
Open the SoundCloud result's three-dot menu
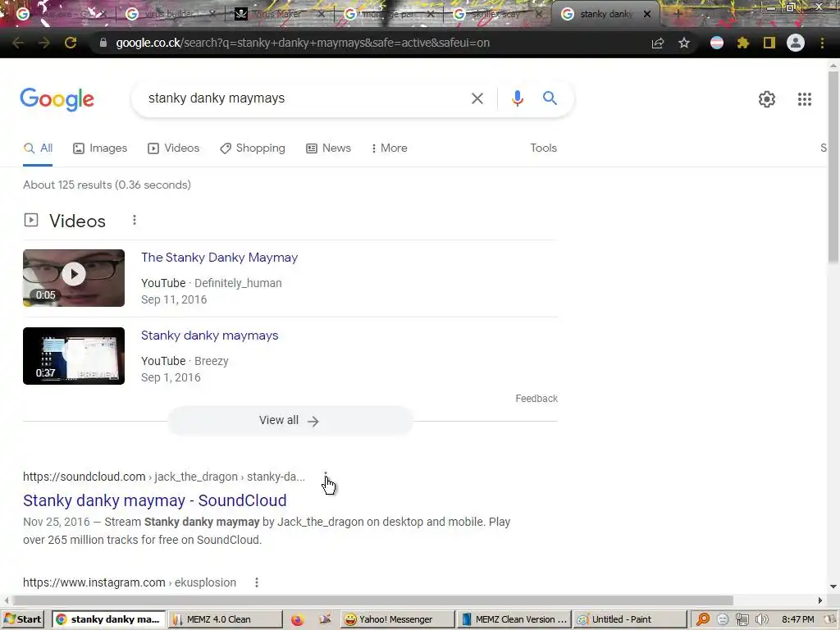[326, 477]
